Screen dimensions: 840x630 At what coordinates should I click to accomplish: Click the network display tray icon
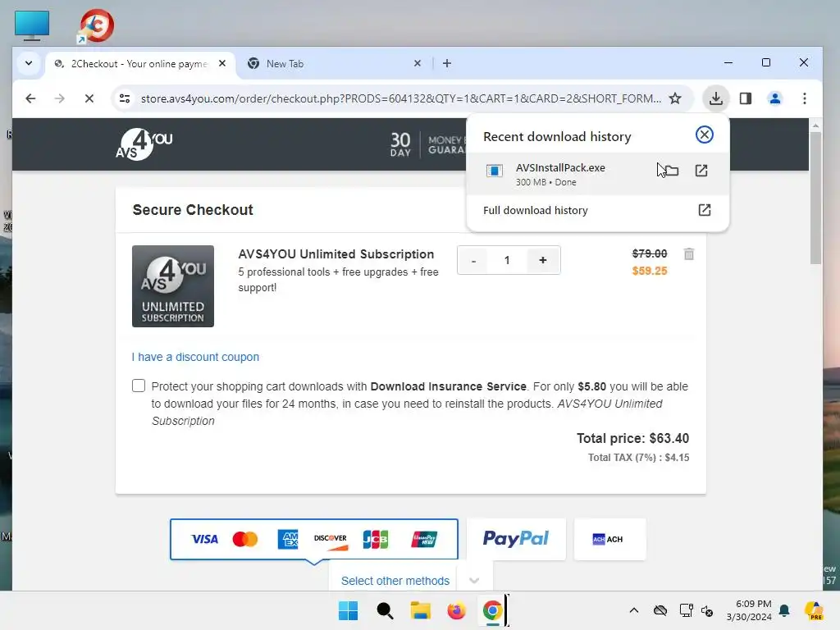coord(686,610)
